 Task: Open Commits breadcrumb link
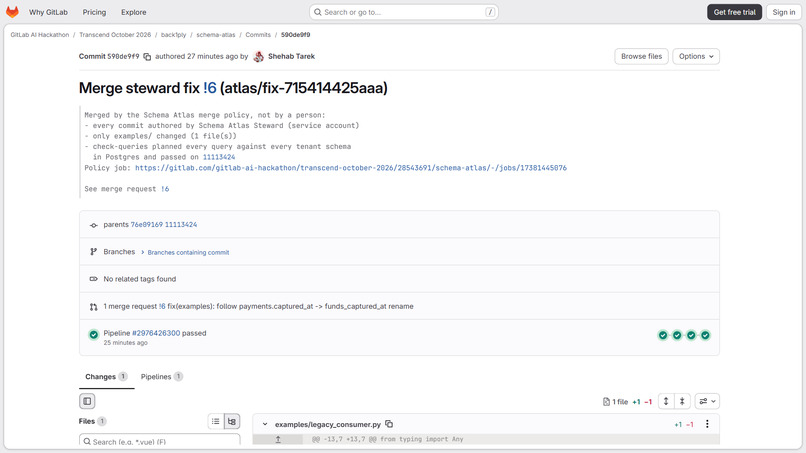(x=258, y=35)
